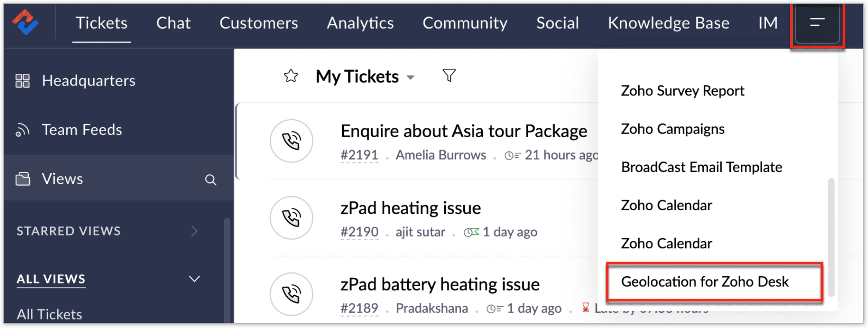
Task: Click the Zoho Desk logo icon
Action: (26, 22)
